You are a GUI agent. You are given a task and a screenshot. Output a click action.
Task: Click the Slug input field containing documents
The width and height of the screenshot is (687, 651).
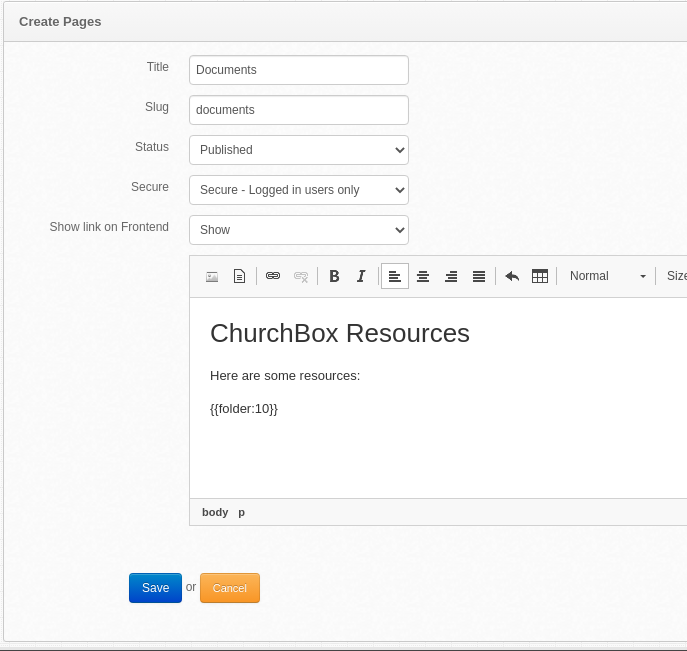click(299, 110)
